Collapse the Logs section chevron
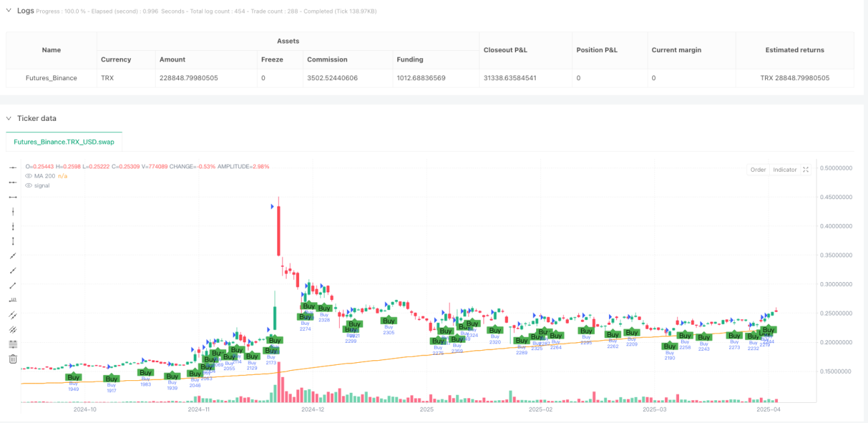The height and width of the screenshot is (423, 868). tap(9, 11)
